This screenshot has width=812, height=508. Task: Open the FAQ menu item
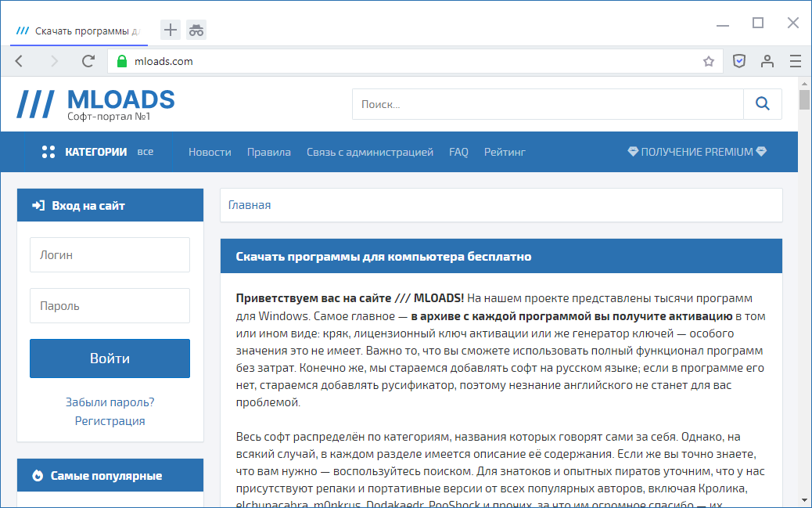[x=458, y=152]
